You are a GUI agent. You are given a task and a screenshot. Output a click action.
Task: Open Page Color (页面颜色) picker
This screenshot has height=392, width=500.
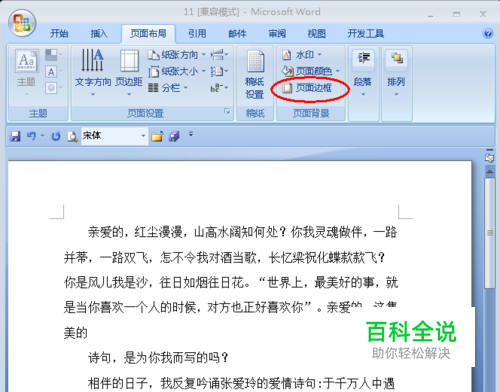311,71
